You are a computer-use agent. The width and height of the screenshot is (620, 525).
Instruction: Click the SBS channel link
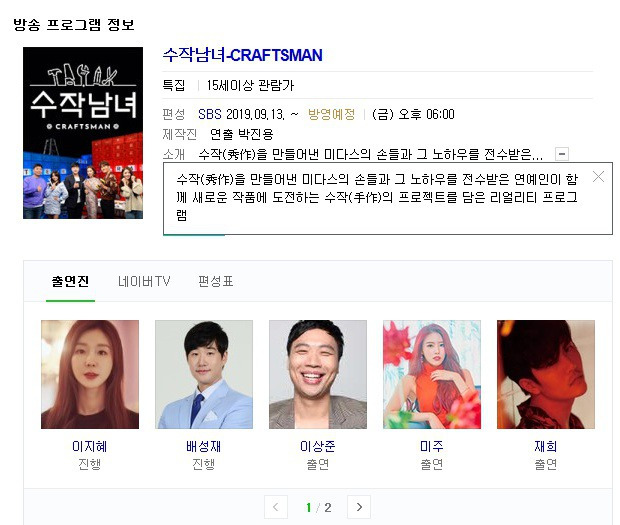(210, 114)
